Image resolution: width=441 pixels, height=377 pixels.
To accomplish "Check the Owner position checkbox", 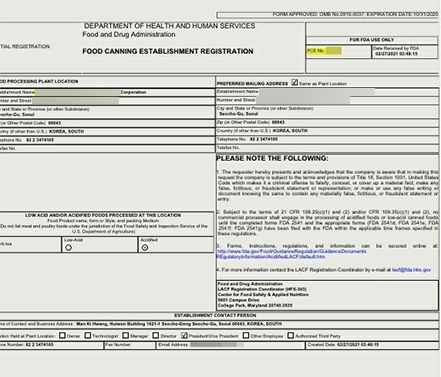I will click(x=62, y=335).
